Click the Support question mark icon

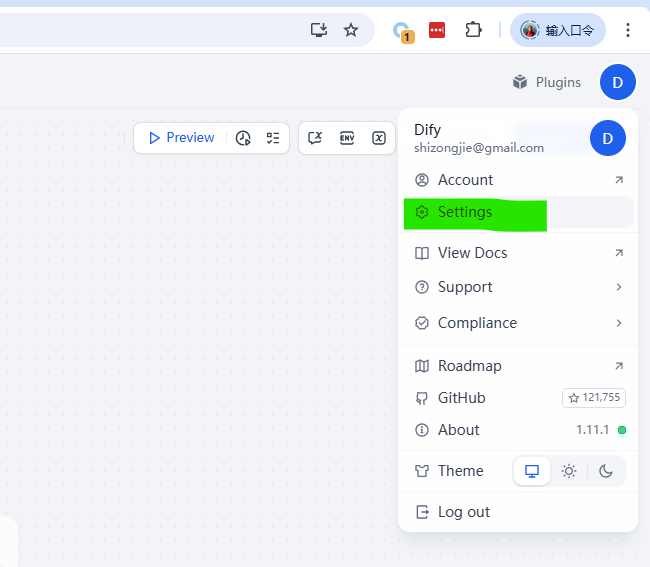pyautogui.click(x=422, y=287)
